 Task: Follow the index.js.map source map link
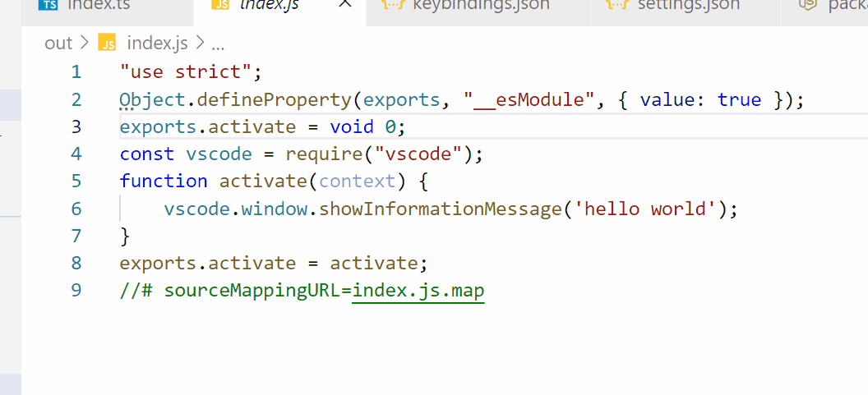418,291
